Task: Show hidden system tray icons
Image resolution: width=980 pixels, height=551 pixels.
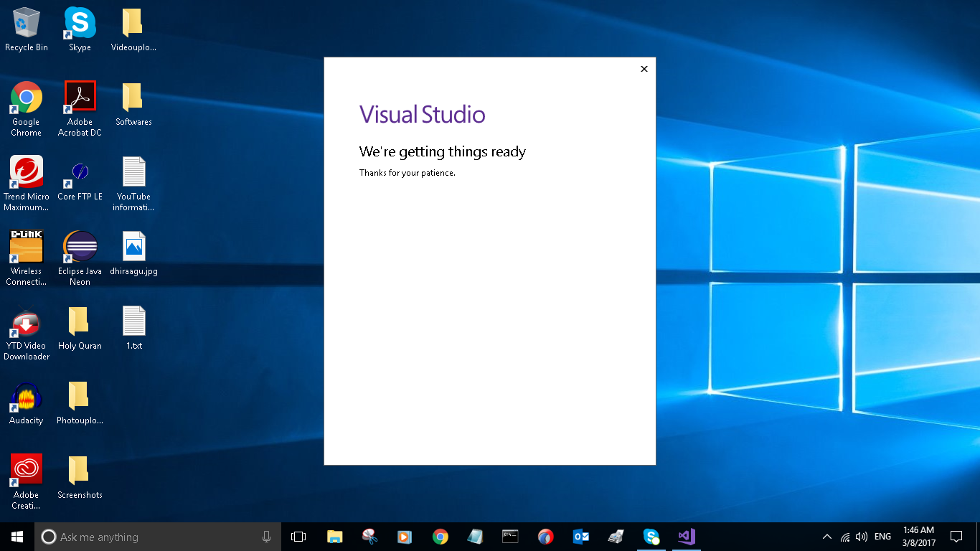Action: (x=826, y=536)
